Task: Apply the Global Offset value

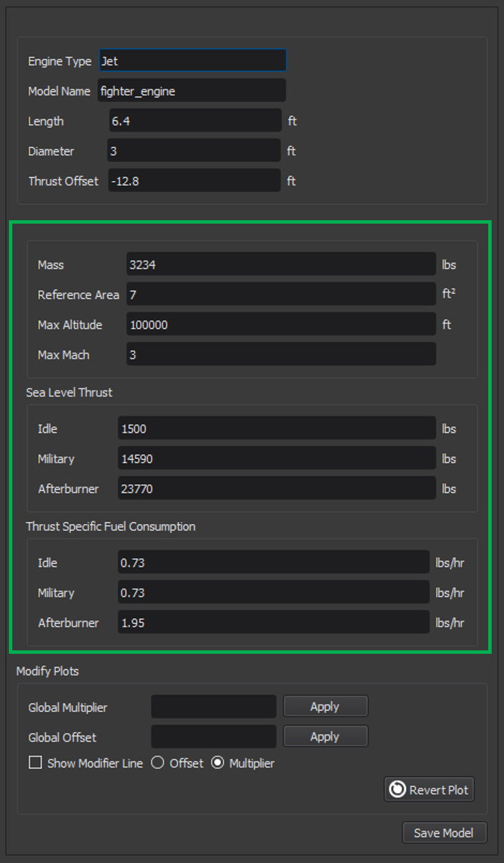Action: tap(326, 737)
